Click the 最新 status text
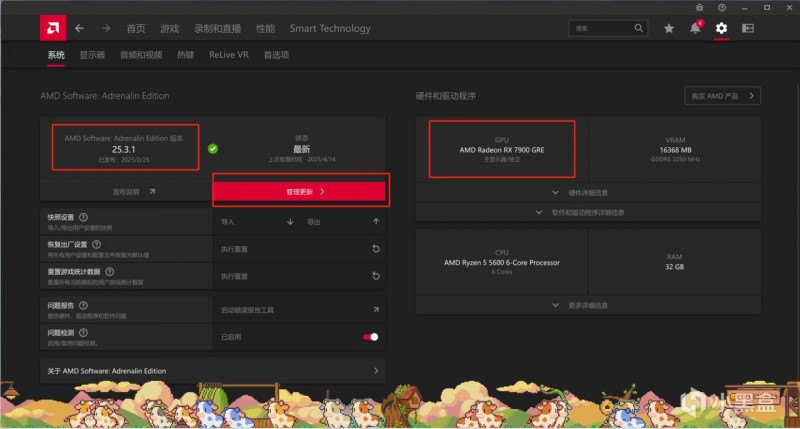 302,149
